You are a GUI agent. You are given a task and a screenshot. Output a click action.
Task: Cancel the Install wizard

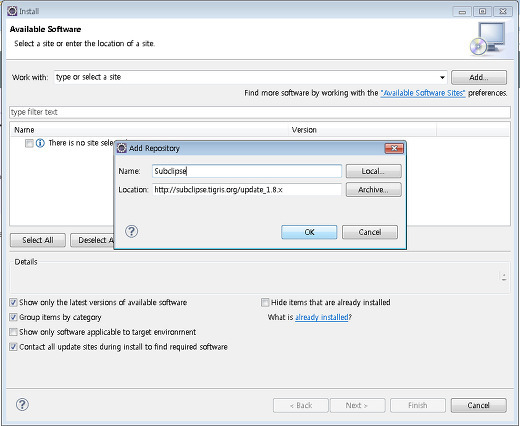[x=478, y=405]
